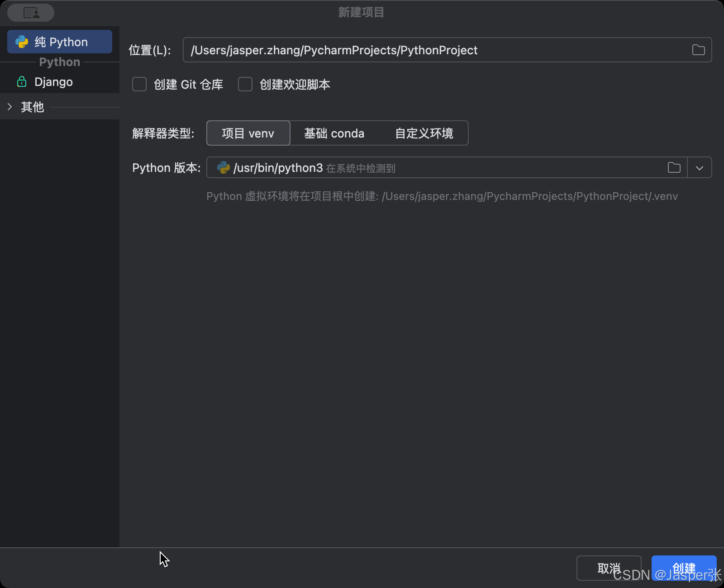Screen dimensions: 724x588
Task: Click the 解释器类型 label
Action: point(163,133)
